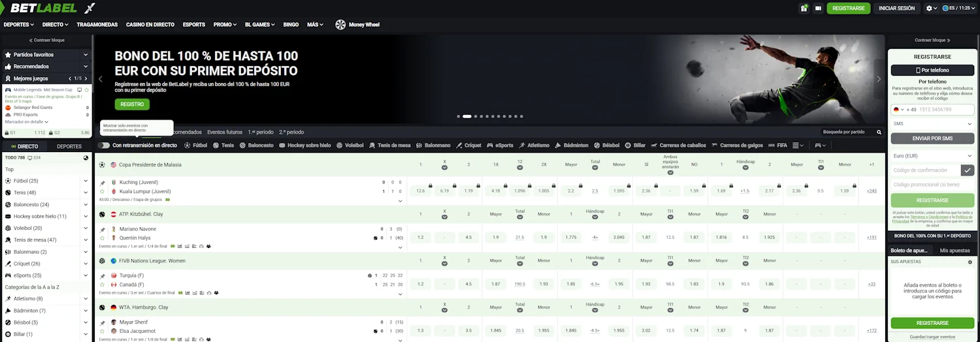Image resolution: width=980 pixels, height=342 pixels.
Task: Open the BINGO menu item
Action: tap(291, 25)
